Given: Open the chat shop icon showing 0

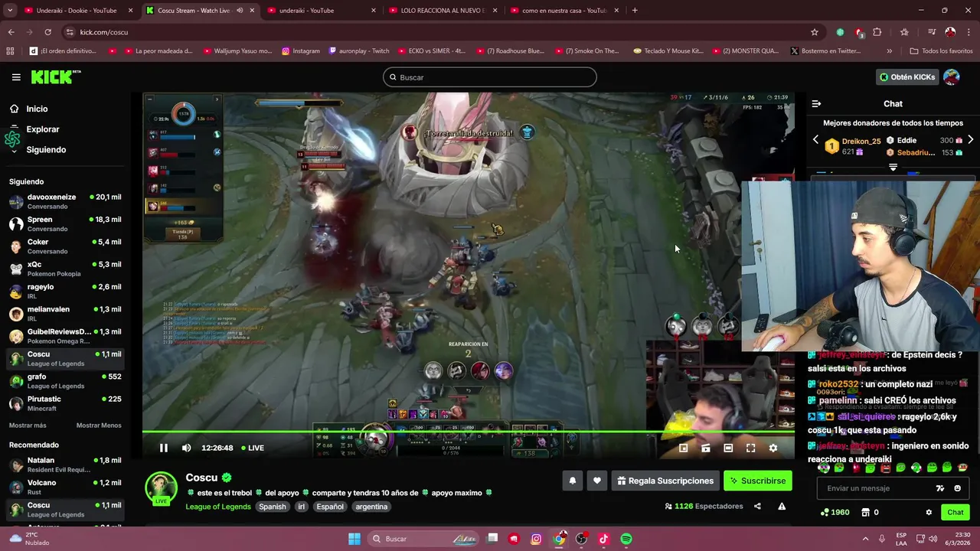Looking at the screenshot, I should point(870,512).
